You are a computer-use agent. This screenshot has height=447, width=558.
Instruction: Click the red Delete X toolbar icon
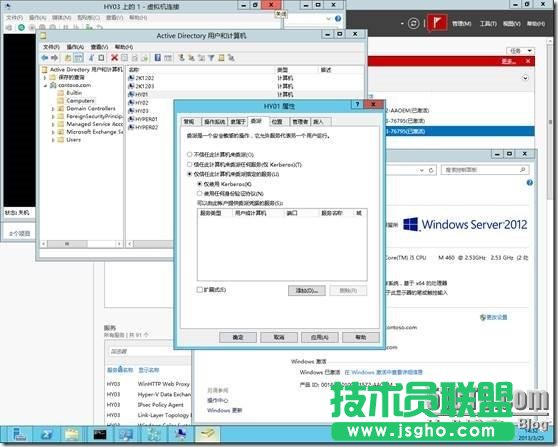pos(114,58)
